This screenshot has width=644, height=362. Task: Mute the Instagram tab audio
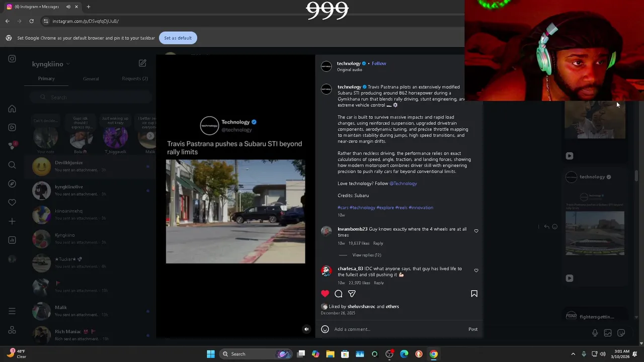pos(68,7)
